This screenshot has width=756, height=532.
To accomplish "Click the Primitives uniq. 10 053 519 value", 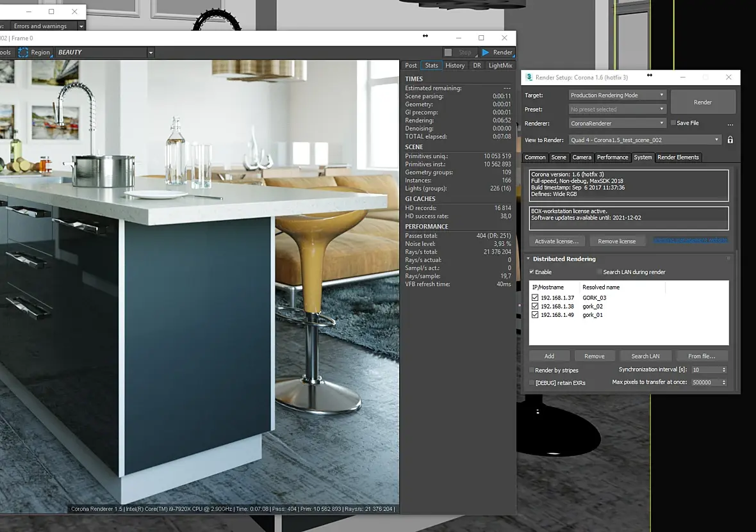I will pyautogui.click(x=497, y=156).
